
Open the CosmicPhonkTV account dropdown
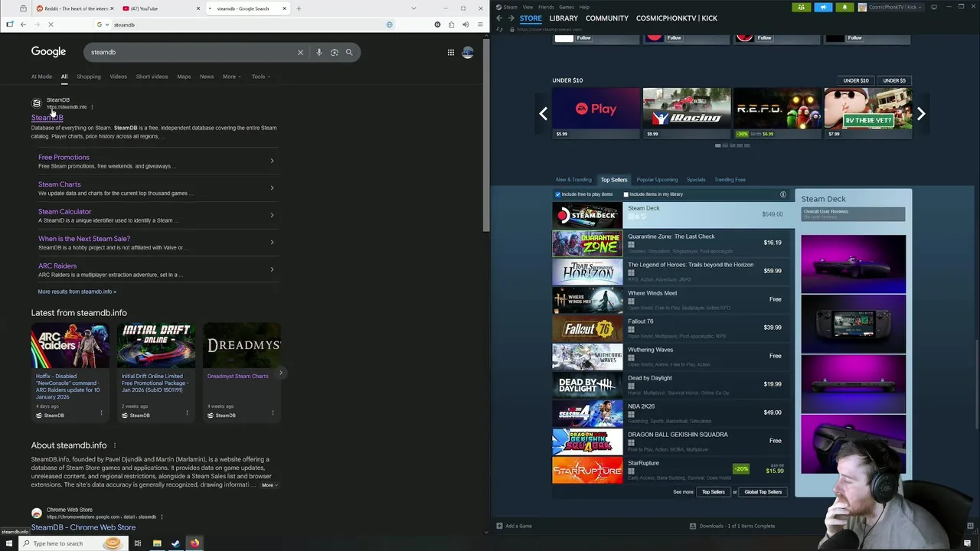[x=892, y=7]
